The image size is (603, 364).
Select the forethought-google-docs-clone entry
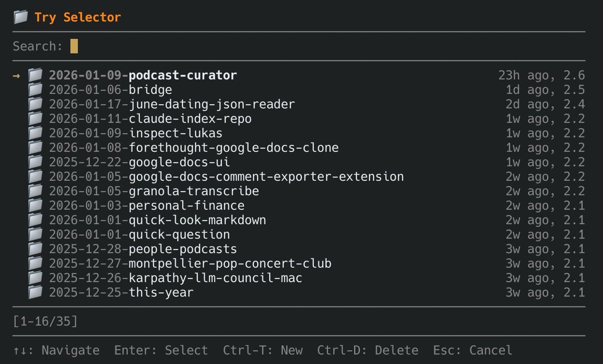coord(193,148)
